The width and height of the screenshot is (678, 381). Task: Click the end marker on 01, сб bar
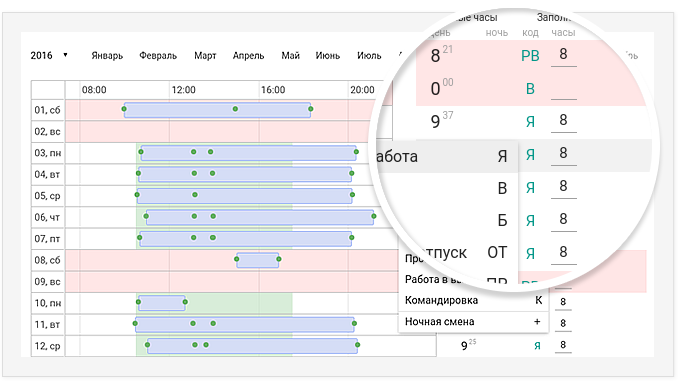(310, 109)
